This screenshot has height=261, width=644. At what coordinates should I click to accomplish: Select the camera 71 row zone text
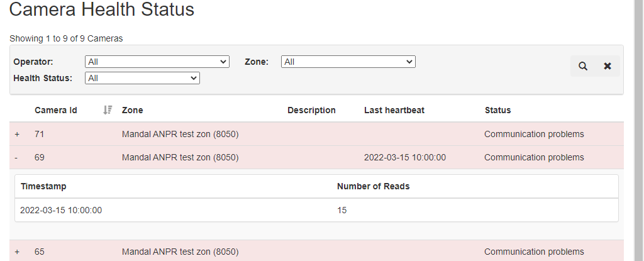(180, 135)
